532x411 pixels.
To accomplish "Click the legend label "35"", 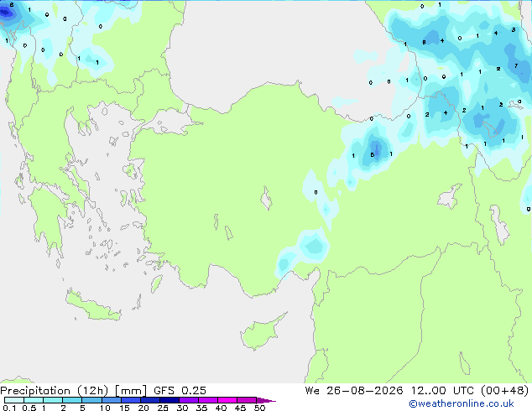I will [201, 408].
